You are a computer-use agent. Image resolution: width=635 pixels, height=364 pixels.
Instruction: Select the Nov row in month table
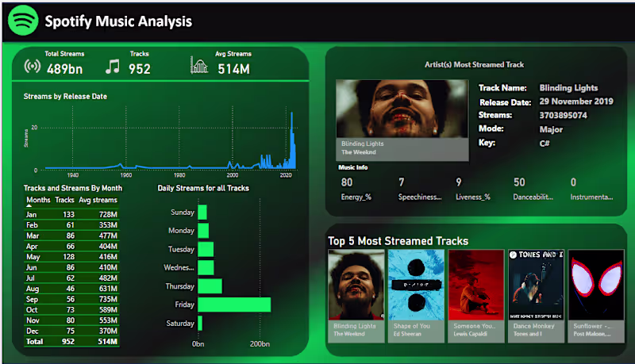[71, 320]
